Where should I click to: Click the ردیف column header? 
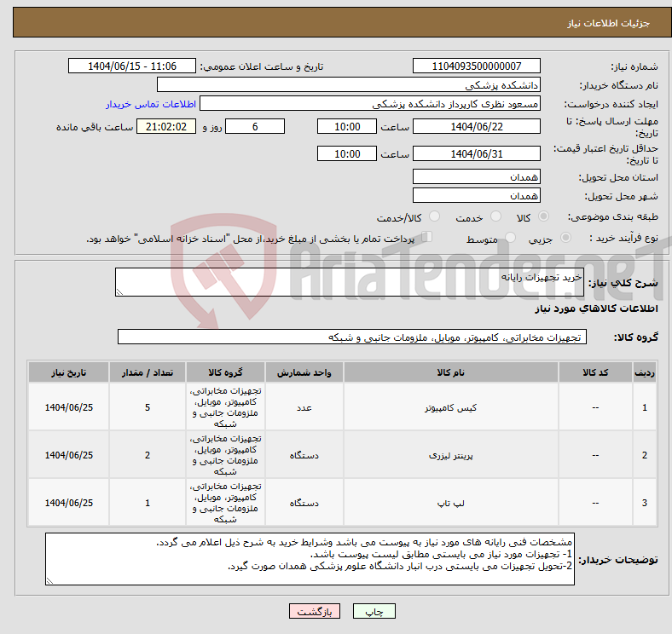tap(645, 372)
